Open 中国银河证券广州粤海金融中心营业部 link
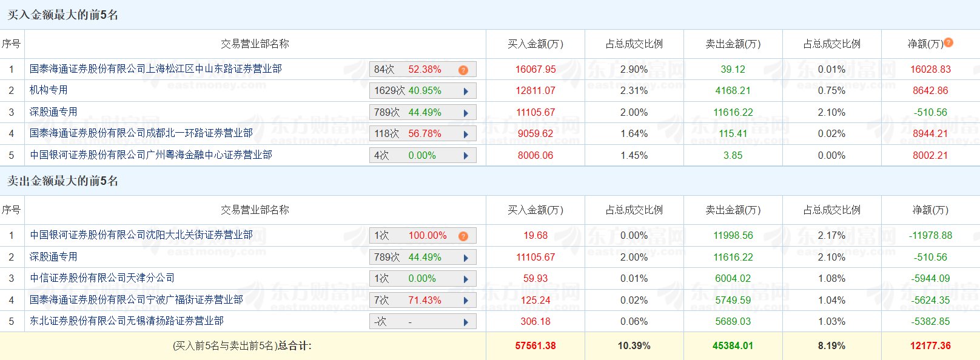This screenshot has width=980, height=360. point(151,155)
